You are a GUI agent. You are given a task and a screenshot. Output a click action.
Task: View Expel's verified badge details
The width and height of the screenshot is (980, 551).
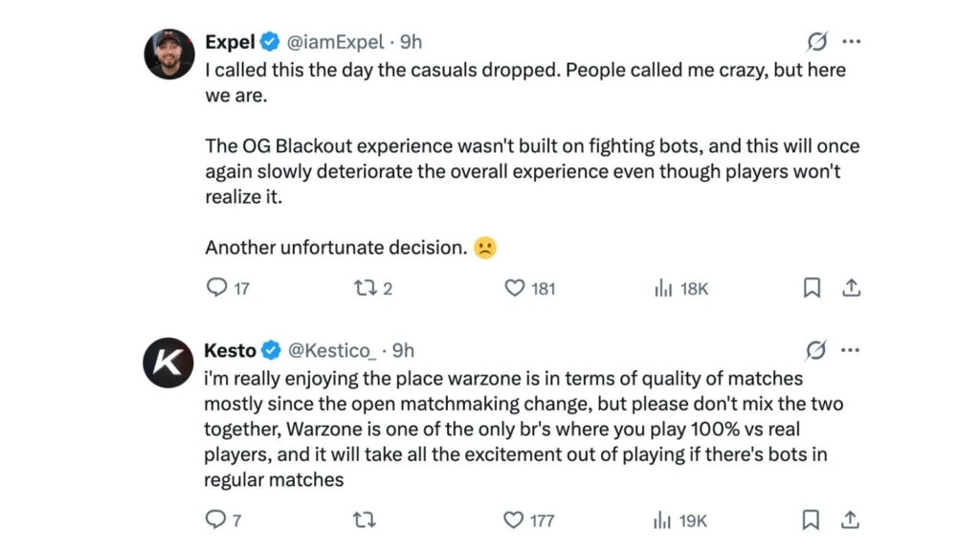[269, 42]
